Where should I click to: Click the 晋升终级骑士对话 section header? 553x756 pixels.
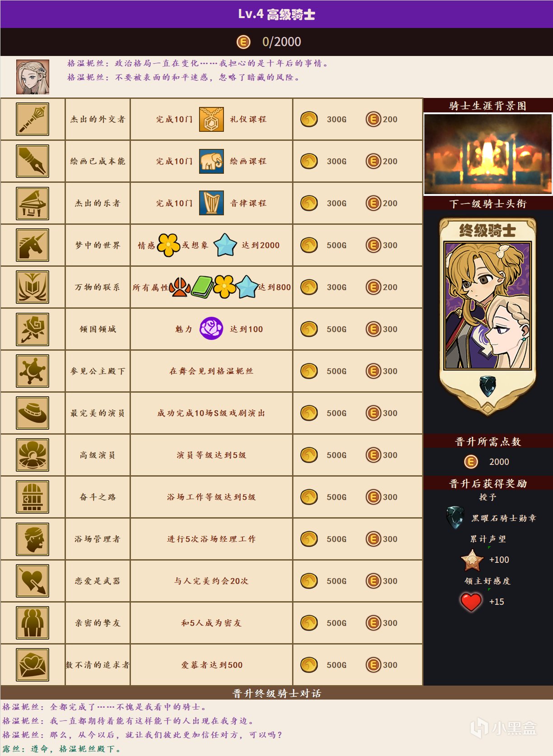276,693
